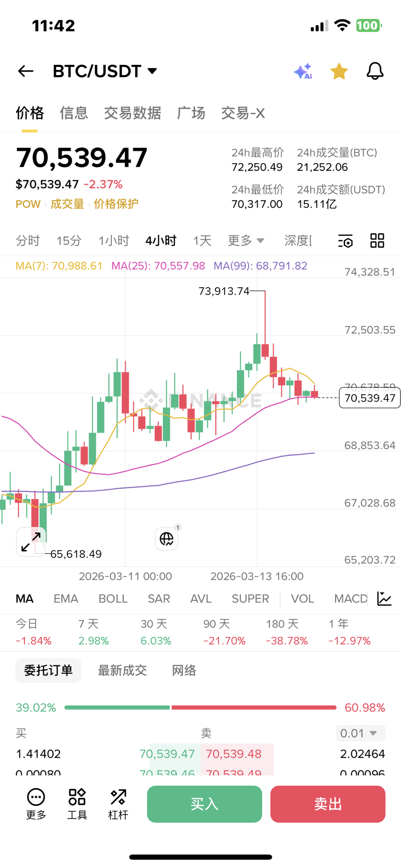The image size is (401, 868).
Task: Open price alert bell icon
Action: click(x=374, y=71)
